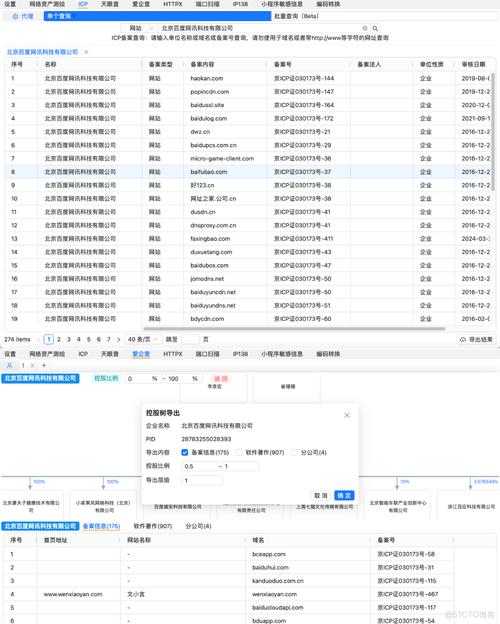This screenshot has width=500, height=624.
Task: Focus the 导出层级 input in export dialog
Action: (x=202, y=480)
